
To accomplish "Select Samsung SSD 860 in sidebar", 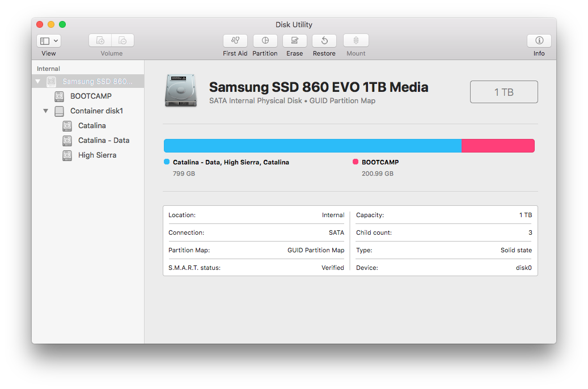I will [88, 82].
